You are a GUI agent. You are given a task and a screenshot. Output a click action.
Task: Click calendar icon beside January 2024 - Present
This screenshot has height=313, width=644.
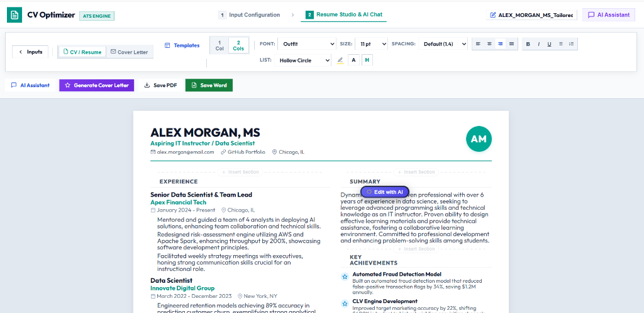153,210
